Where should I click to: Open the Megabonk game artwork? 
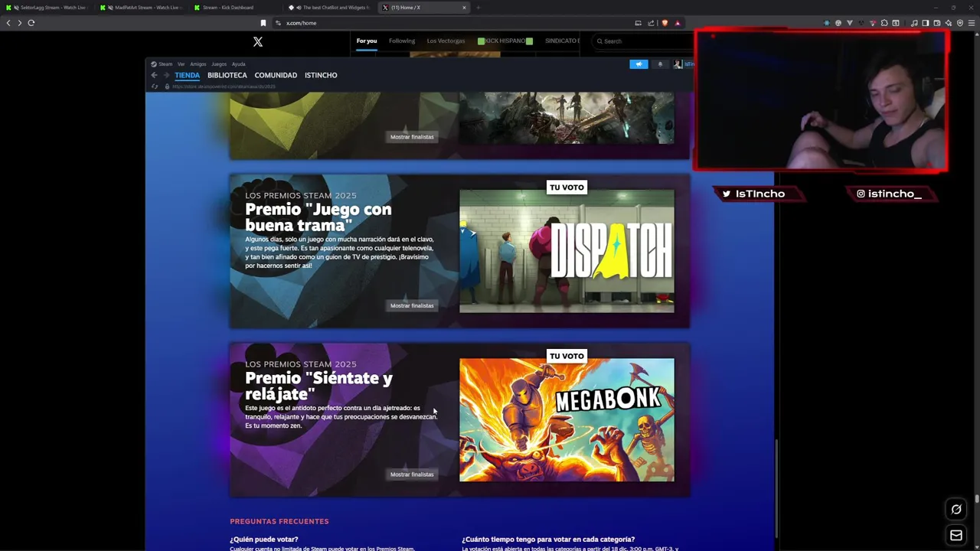pyautogui.click(x=567, y=419)
